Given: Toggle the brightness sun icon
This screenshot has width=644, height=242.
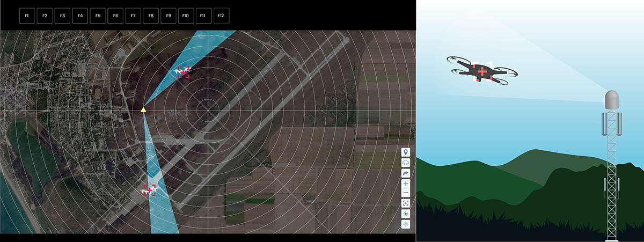Looking at the screenshot, I should [406, 214].
